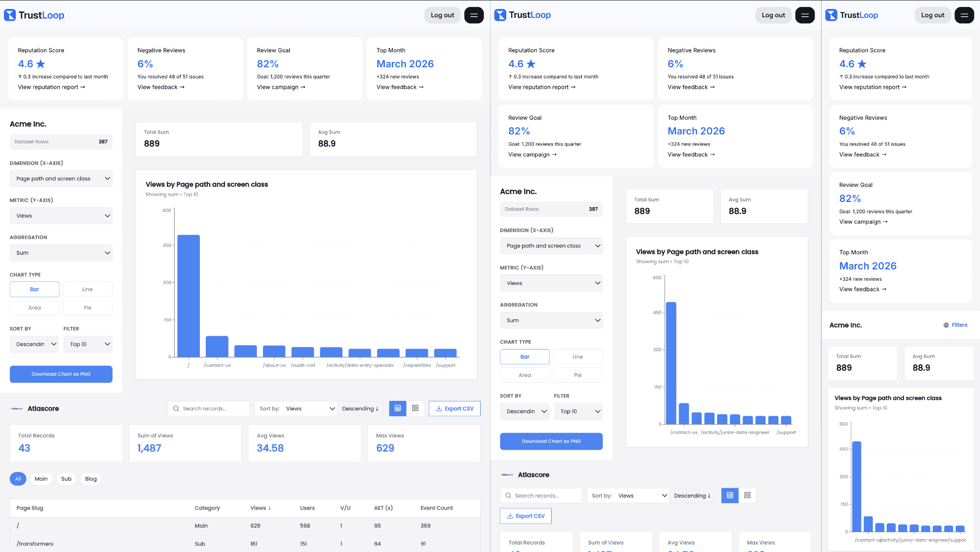Switch chart type to Pie
This screenshot has height=552, width=980.
tap(87, 308)
